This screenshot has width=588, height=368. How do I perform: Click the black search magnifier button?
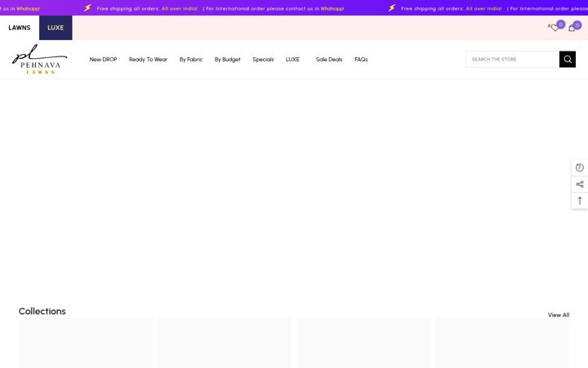(568, 60)
